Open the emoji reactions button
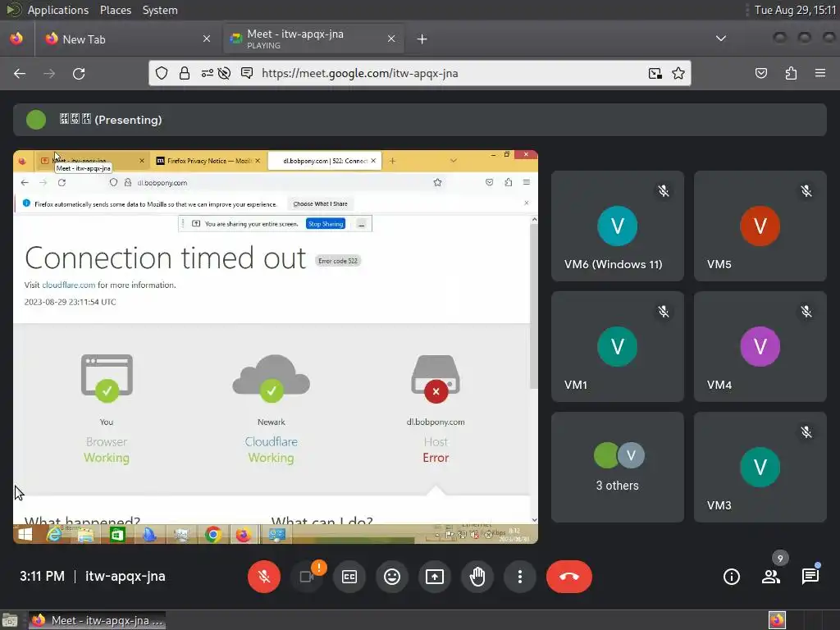Screen dimensions: 840x630 pyautogui.click(x=392, y=577)
